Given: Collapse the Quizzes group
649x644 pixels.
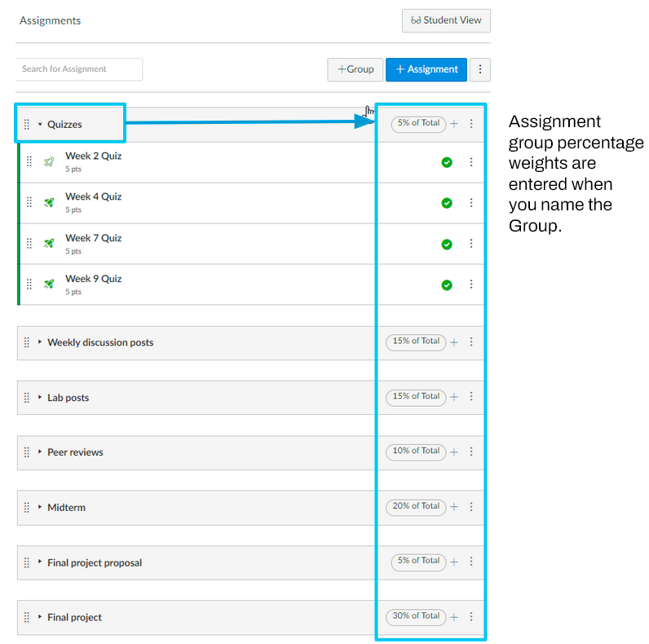Looking at the screenshot, I should point(39,125).
